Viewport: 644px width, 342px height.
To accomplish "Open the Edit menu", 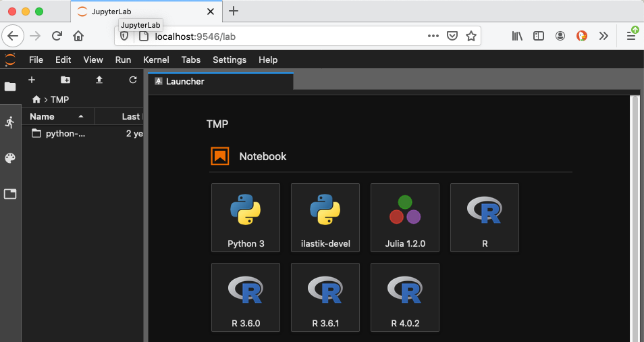I will (63, 59).
